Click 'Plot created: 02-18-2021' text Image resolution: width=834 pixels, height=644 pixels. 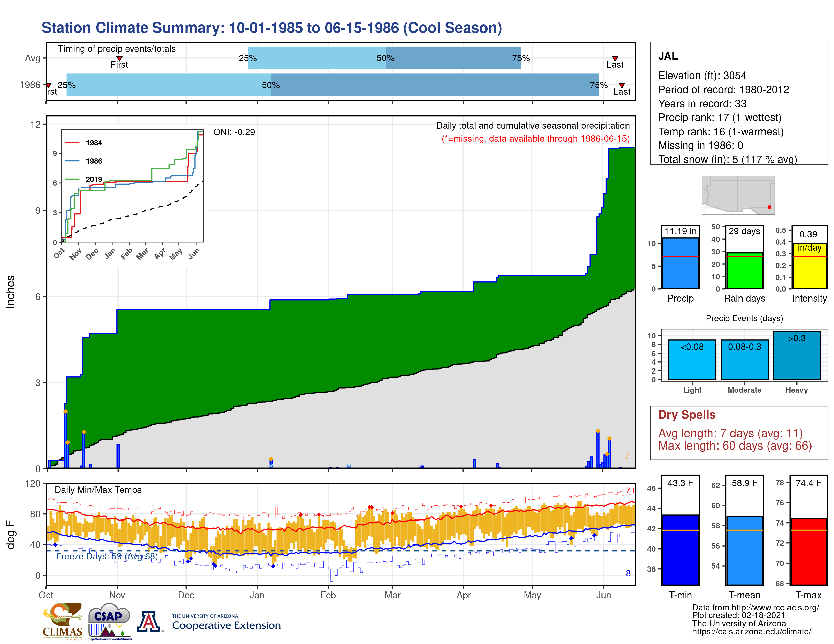738,615
